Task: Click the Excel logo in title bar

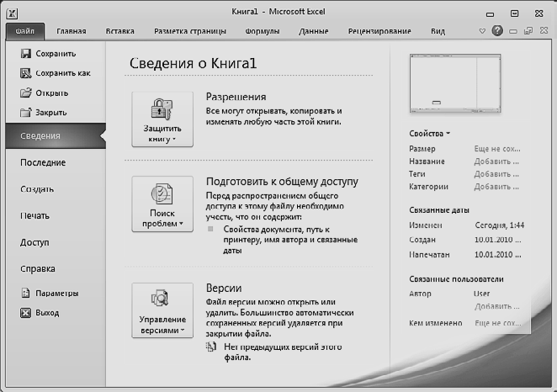Action: 12,13
